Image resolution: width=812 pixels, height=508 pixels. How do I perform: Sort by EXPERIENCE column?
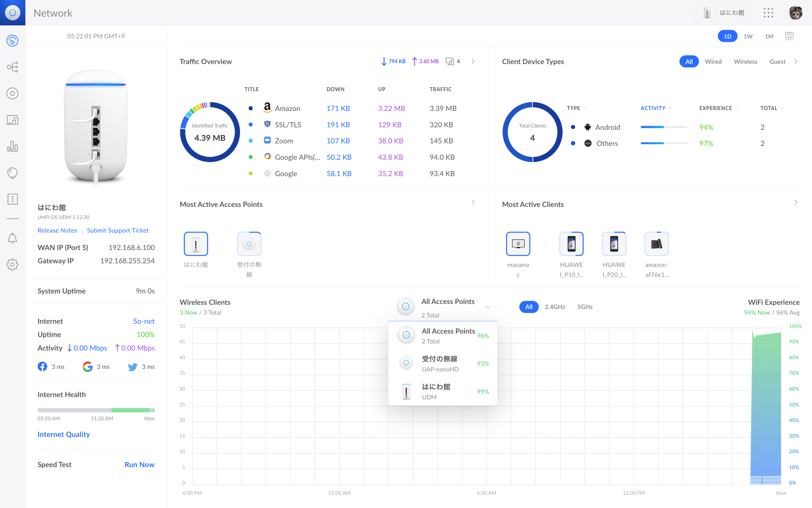click(x=718, y=108)
